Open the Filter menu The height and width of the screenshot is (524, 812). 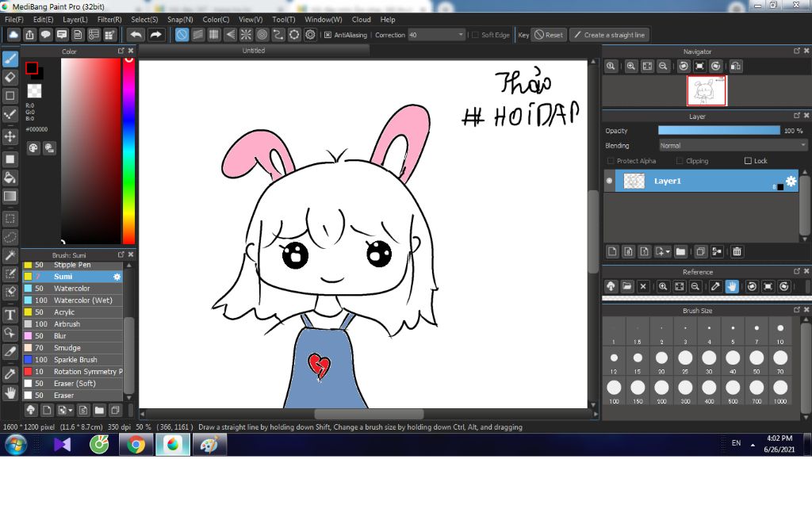pos(109,19)
